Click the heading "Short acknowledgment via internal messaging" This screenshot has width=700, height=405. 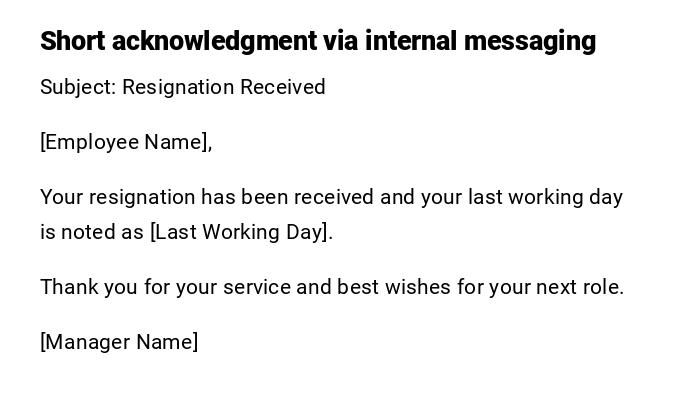click(318, 41)
